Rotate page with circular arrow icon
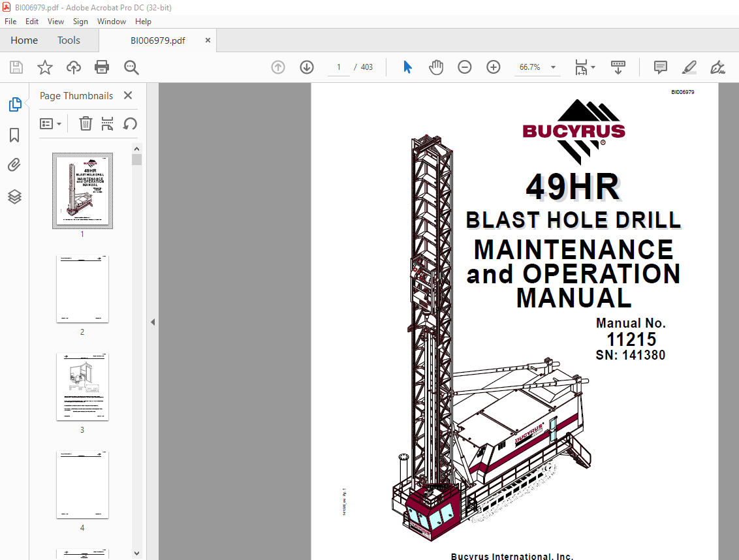This screenshot has width=739, height=560. click(x=130, y=123)
